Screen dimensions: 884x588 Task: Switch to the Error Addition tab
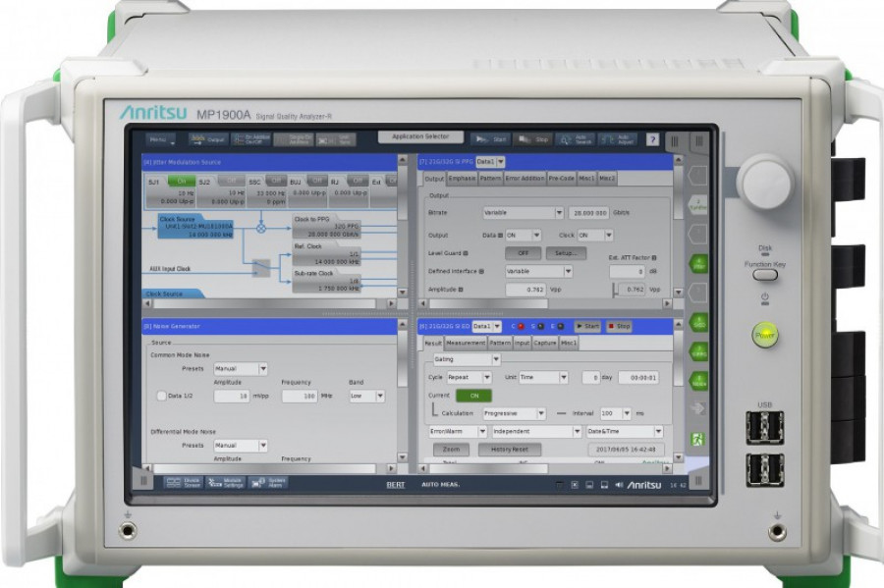[525, 179]
